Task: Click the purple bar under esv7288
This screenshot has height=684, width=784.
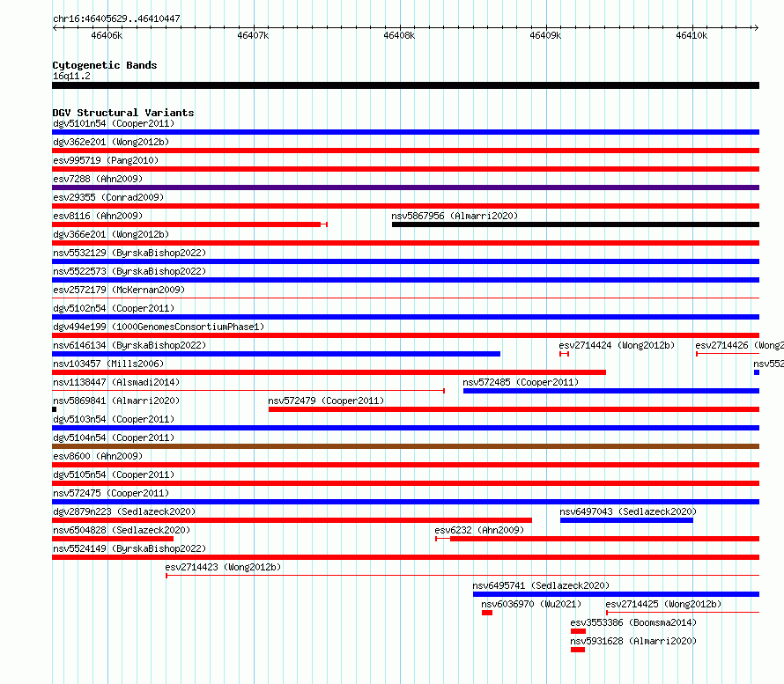Action: pyautogui.click(x=405, y=188)
